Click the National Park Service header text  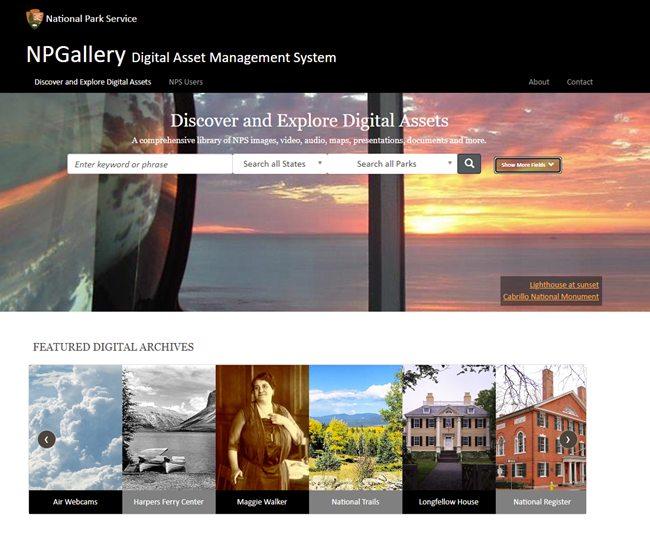(x=91, y=19)
